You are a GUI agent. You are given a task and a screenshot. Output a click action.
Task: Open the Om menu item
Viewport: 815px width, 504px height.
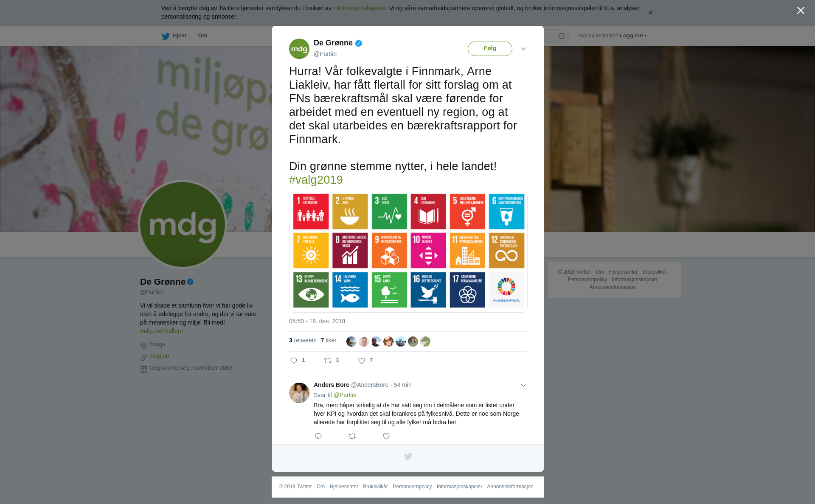(x=202, y=36)
